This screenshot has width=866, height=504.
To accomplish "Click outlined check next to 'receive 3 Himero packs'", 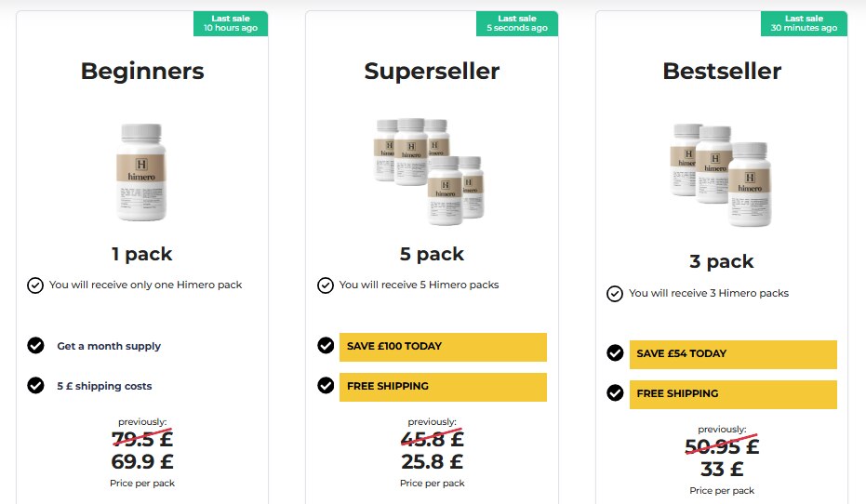I will tap(615, 294).
